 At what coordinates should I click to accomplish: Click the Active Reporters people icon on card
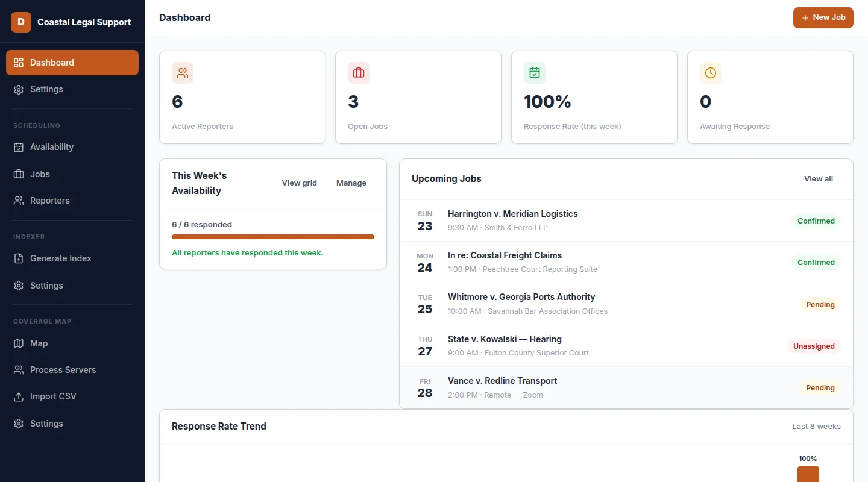coord(183,73)
